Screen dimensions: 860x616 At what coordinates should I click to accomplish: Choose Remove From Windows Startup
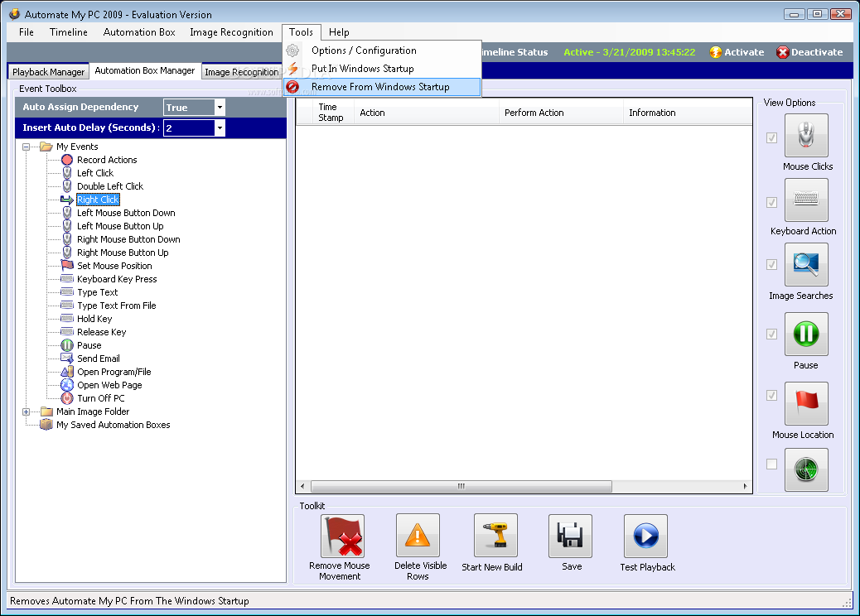[382, 87]
